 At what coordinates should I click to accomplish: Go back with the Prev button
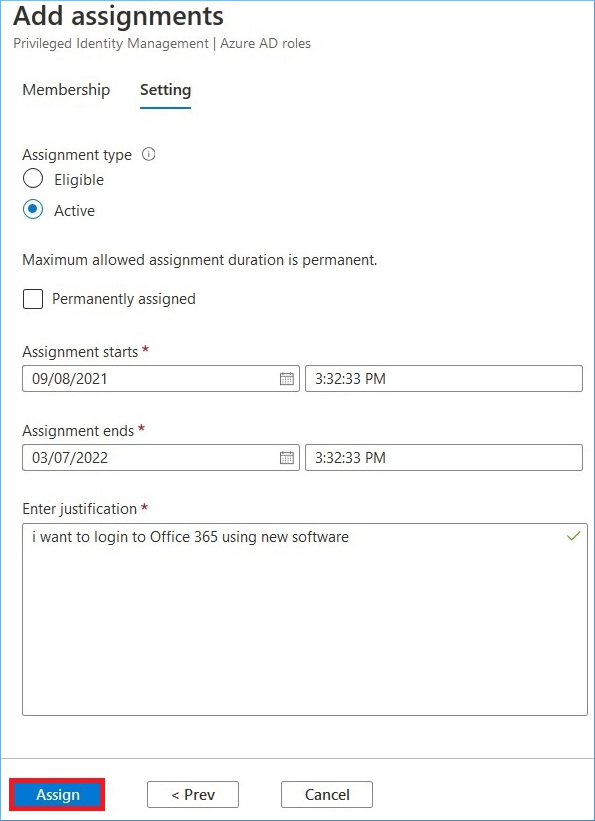[193, 795]
